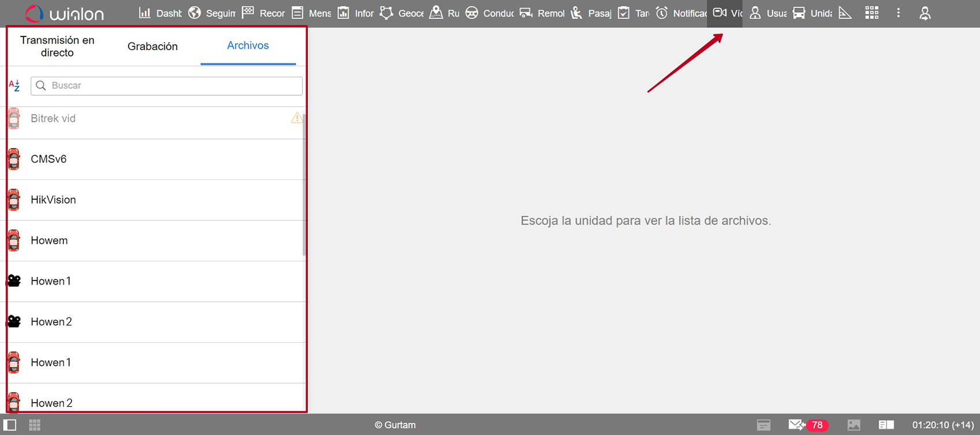Click the apps grid icon in top bar
The width and height of the screenshot is (980, 435).
click(872, 13)
